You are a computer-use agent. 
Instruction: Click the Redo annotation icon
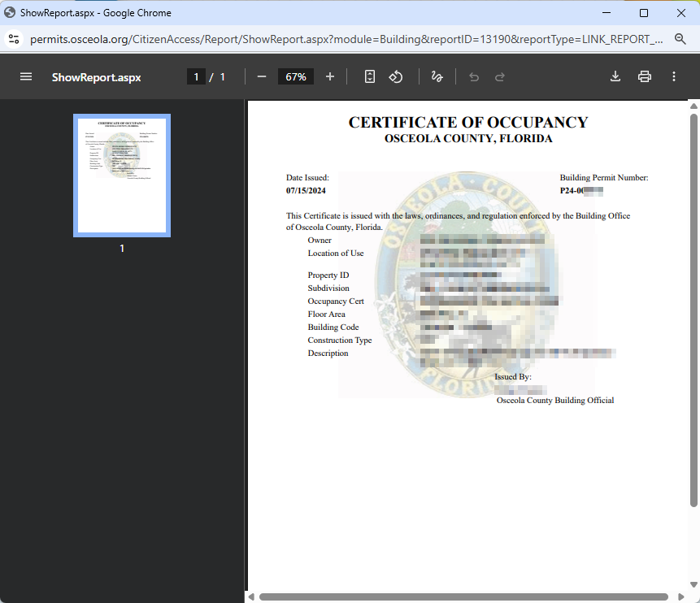coord(499,76)
